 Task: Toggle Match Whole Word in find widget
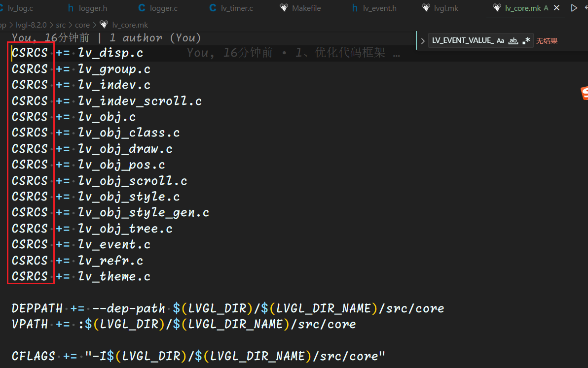(x=513, y=40)
